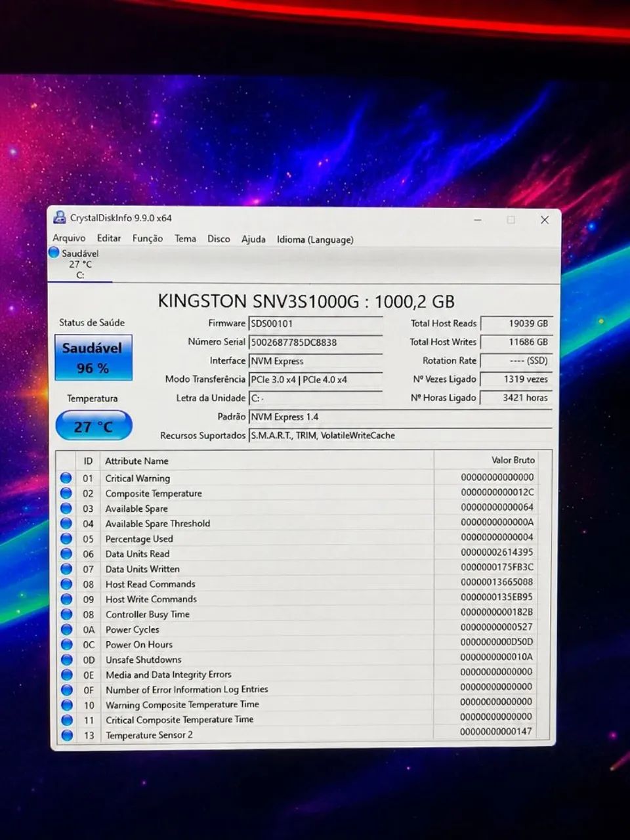Click the transfer mode field PCIe 3.0 x4
The image size is (630, 840).
315,379
